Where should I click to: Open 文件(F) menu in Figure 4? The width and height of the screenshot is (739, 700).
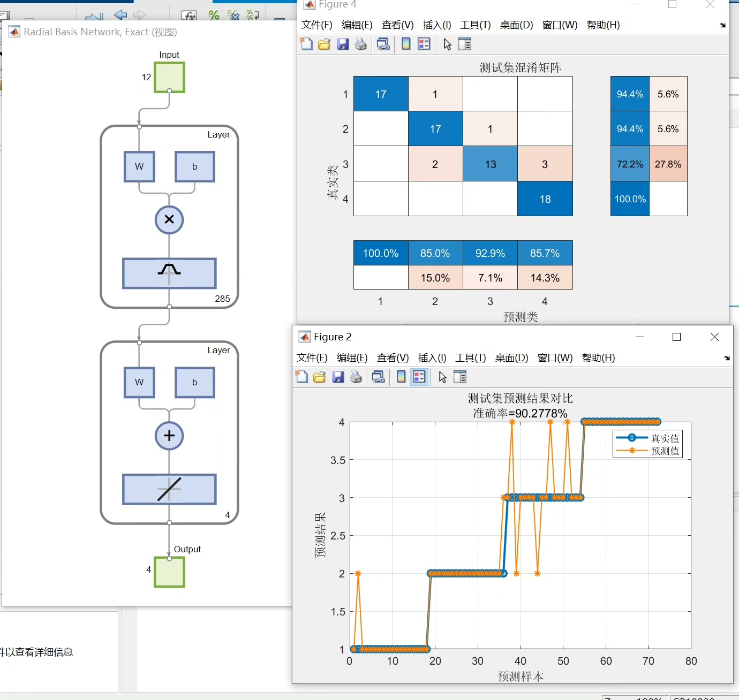[316, 25]
